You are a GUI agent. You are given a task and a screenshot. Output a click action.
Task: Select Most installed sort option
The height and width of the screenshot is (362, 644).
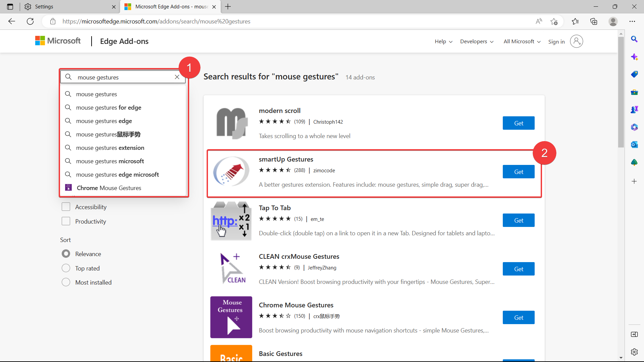(66, 282)
